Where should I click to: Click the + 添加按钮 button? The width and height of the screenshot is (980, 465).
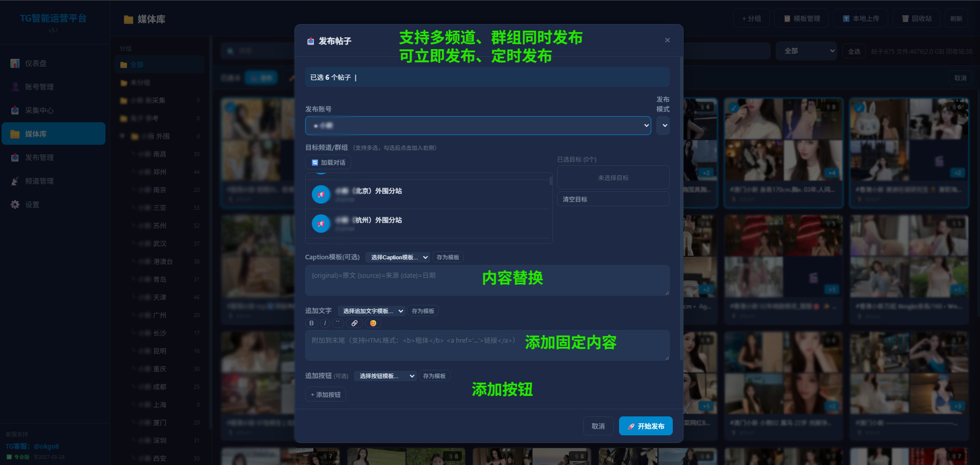pos(326,395)
